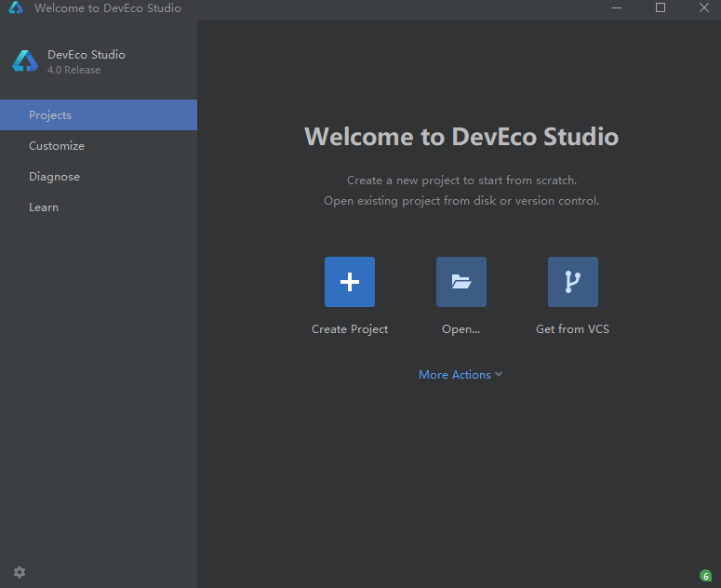Click the 4.0 Release version text

click(x=73, y=70)
